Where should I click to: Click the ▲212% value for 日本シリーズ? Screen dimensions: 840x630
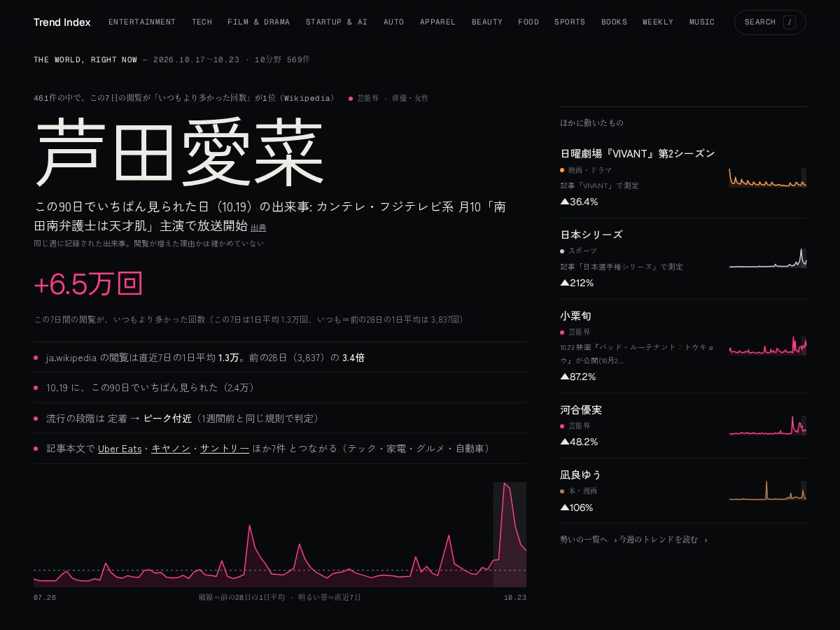[577, 283]
